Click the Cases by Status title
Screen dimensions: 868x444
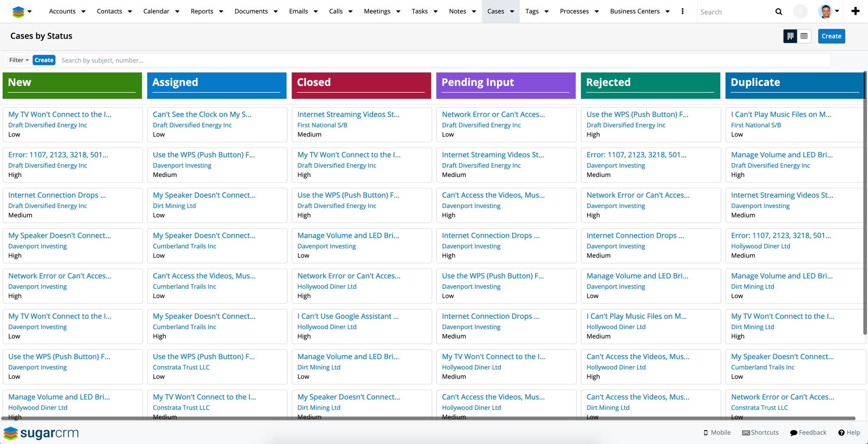pos(41,36)
